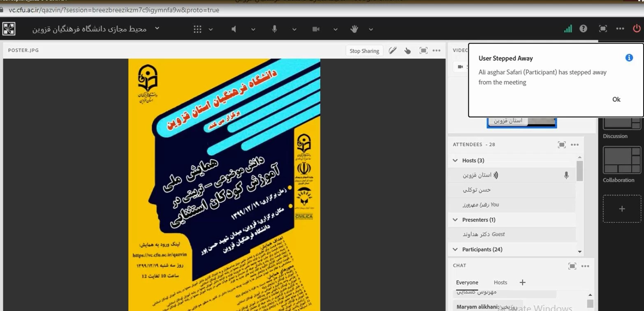
Task: Expand the Participants (24) group
Action: click(x=455, y=249)
